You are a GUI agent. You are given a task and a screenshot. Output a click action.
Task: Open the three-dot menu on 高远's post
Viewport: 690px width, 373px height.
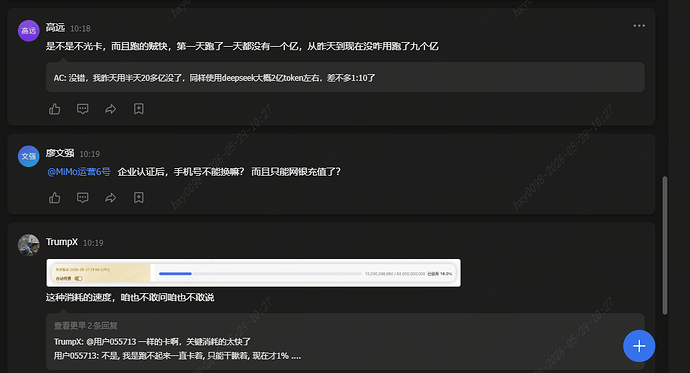tap(639, 26)
